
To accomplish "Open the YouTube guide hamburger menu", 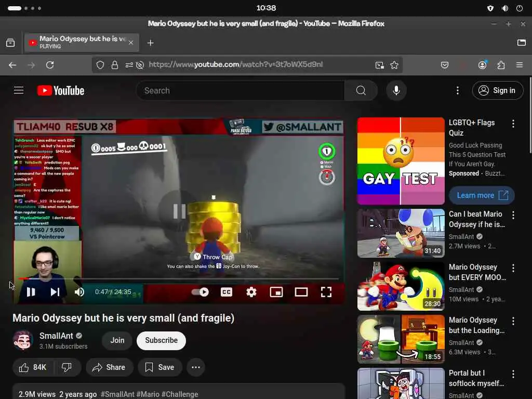I will point(19,90).
